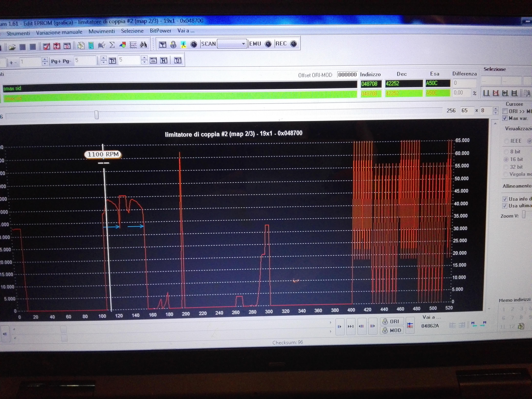Click the red step-forward bars icon
The height and width of the screenshot is (399, 532).
[x=373, y=326]
